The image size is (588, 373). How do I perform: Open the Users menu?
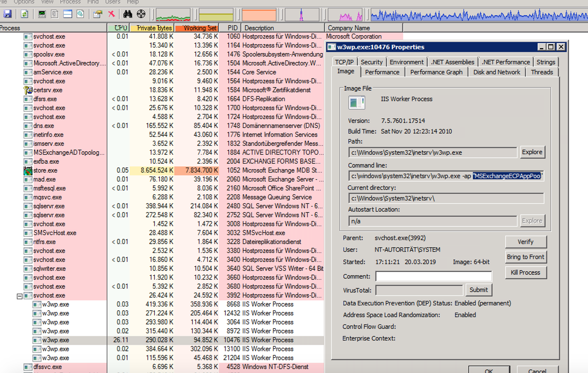pyautogui.click(x=113, y=2)
